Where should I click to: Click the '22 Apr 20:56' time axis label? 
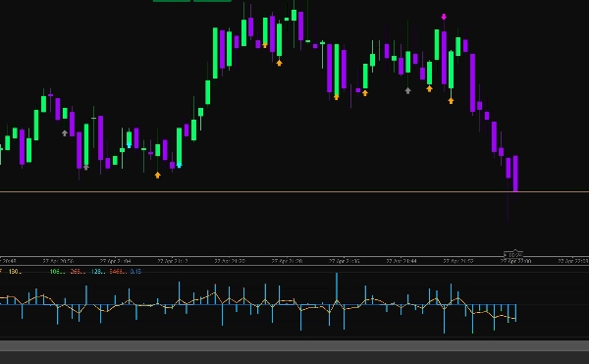(x=58, y=261)
